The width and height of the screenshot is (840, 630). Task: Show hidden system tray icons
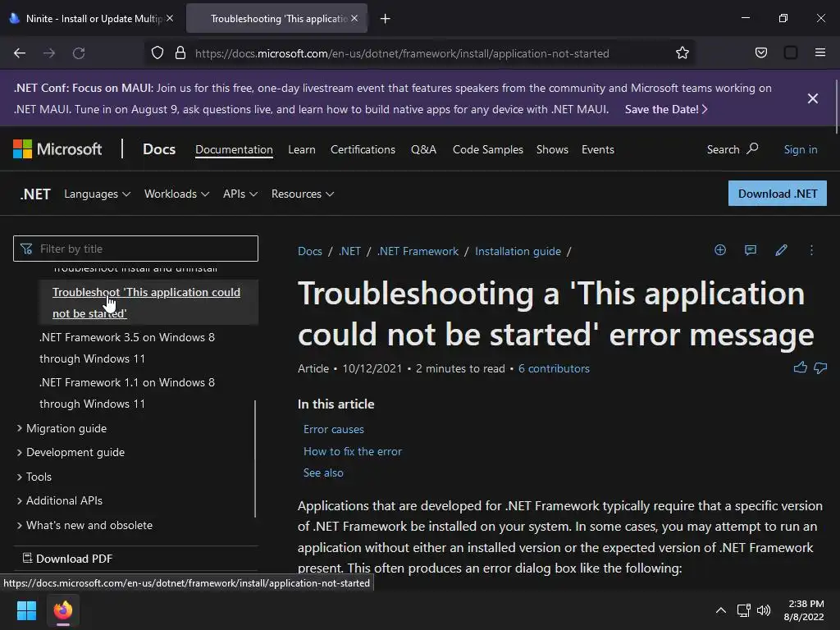tap(721, 610)
